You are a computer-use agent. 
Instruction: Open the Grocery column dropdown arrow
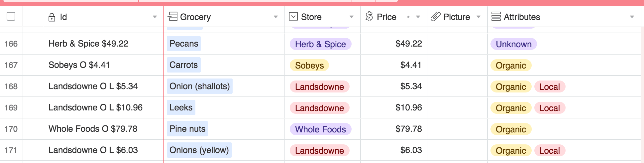(276, 17)
